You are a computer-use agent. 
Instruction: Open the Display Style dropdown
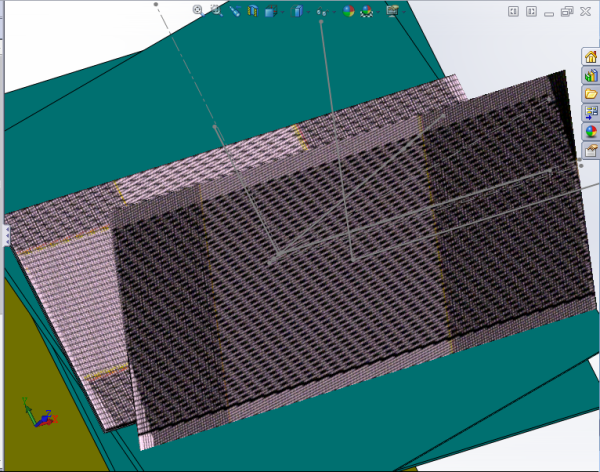pyautogui.click(x=298, y=11)
